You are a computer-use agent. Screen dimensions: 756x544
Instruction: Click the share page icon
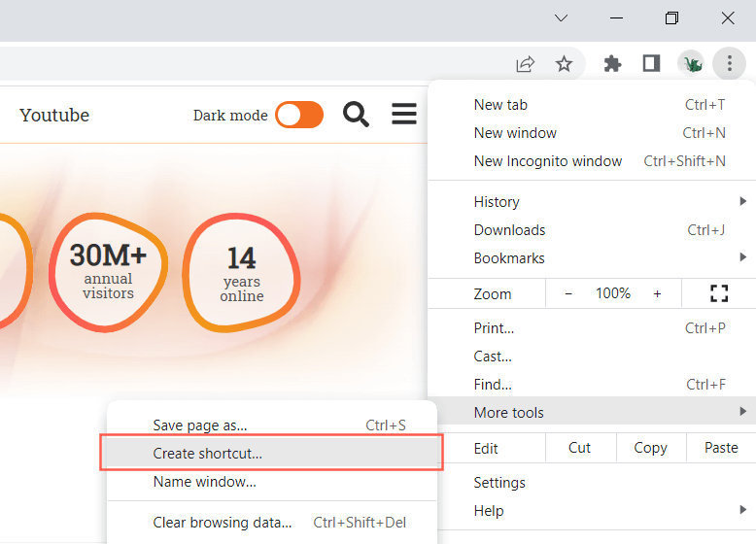(525, 64)
